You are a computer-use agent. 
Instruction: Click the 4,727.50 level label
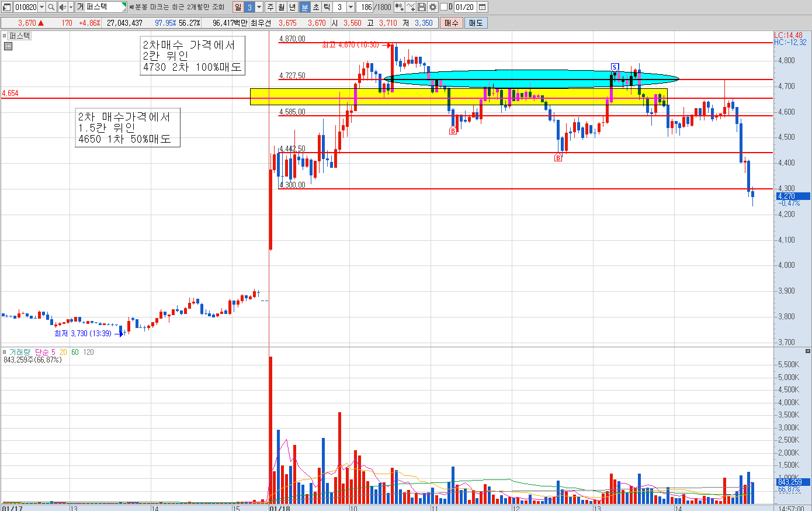(292, 75)
